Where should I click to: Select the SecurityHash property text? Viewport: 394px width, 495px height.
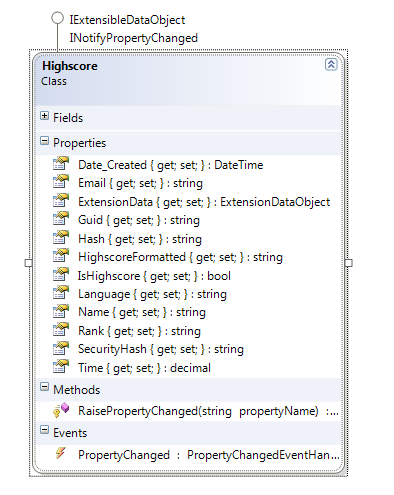tap(161, 350)
